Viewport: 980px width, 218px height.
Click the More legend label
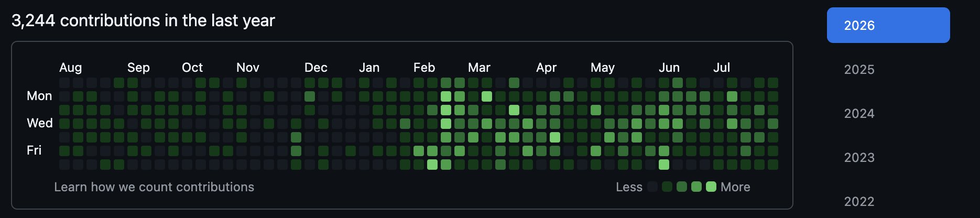click(x=735, y=187)
